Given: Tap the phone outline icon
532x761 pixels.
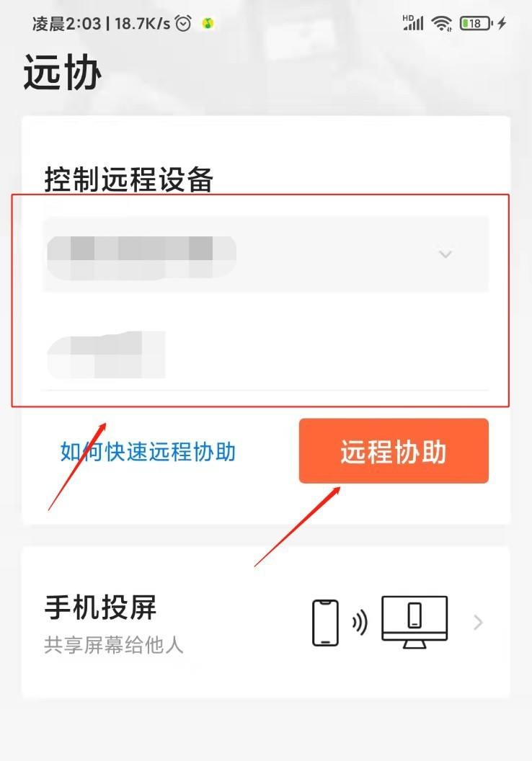Looking at the screenshot, I should (x=325, y=623).
